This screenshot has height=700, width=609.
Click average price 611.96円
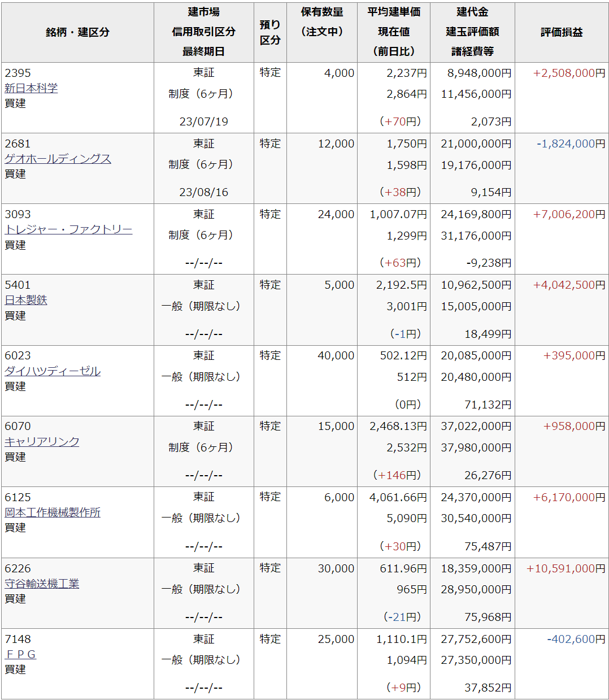click(403, 568)
